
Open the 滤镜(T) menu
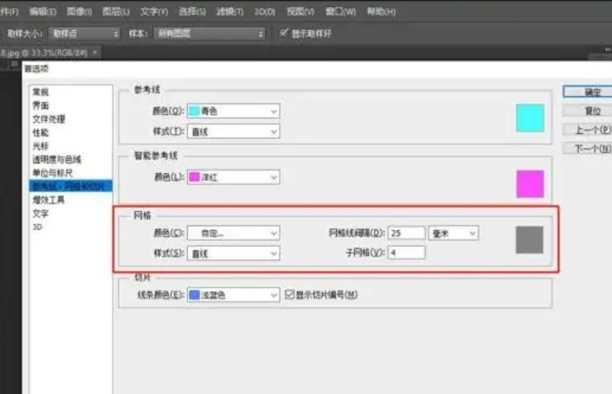(x=230, y=12)
